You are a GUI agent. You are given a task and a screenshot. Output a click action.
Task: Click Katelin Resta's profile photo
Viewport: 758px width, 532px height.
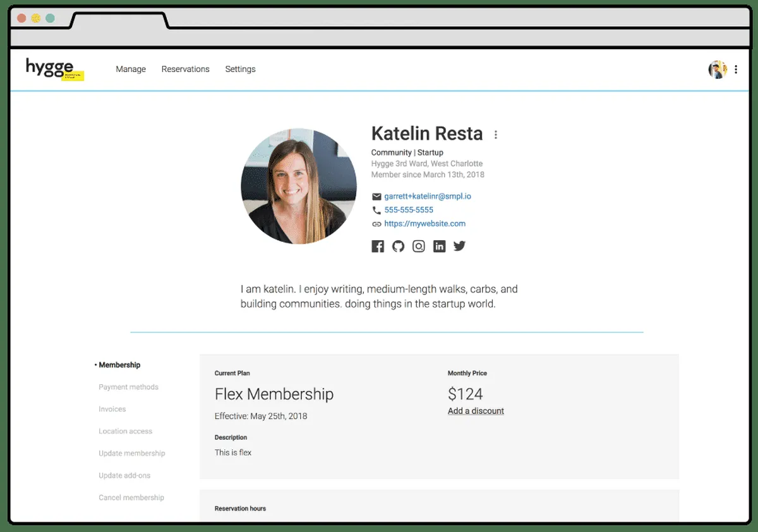(x=298, y=186)
